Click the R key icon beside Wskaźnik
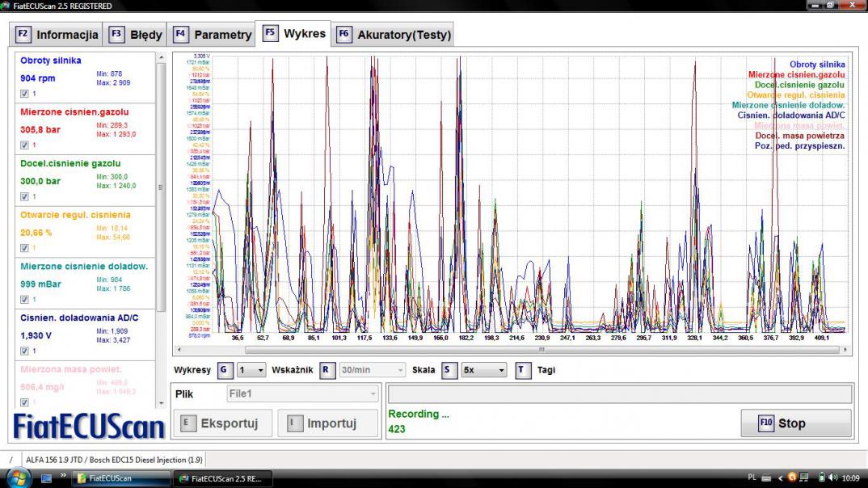Viewport: 868px width, 488px height. 327,370
